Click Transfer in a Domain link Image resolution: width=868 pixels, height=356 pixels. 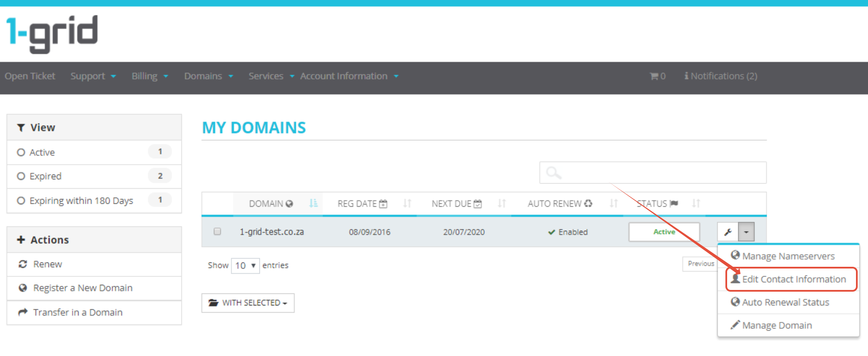[78, 312]
